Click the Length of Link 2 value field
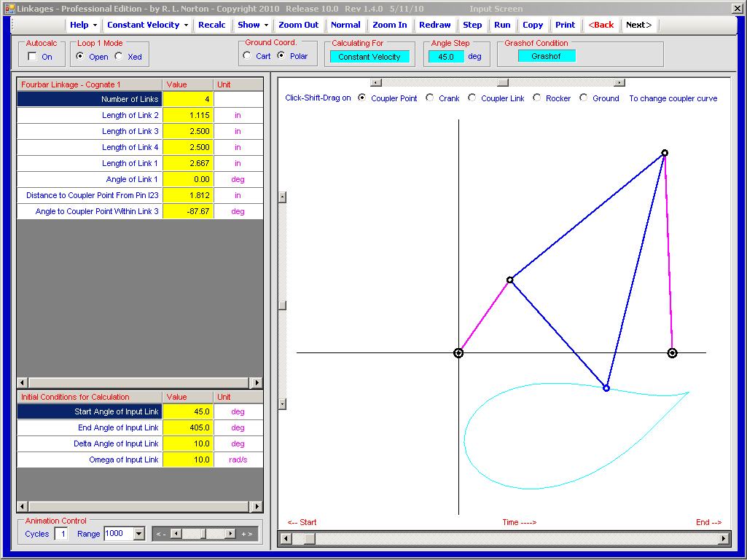The width and height of the screenshot is (747, 560). click(x=188, y=115)
